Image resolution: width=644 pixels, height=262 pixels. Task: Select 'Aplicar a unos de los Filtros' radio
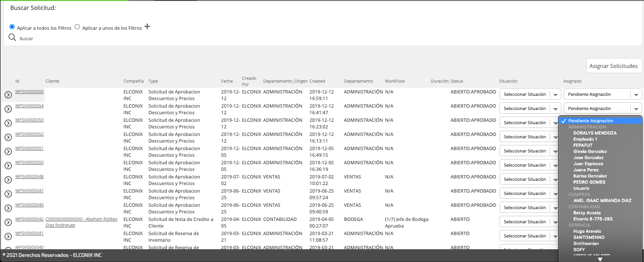tap(77, 27)
